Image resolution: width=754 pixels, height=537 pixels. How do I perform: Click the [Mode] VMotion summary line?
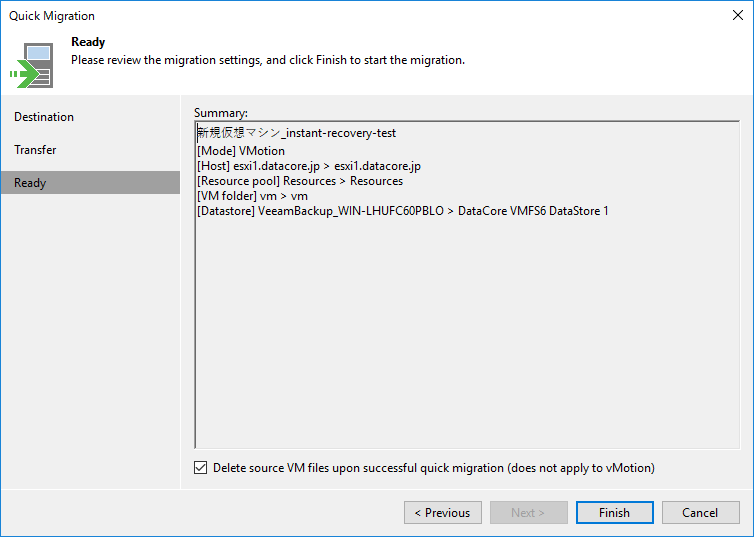241,151
